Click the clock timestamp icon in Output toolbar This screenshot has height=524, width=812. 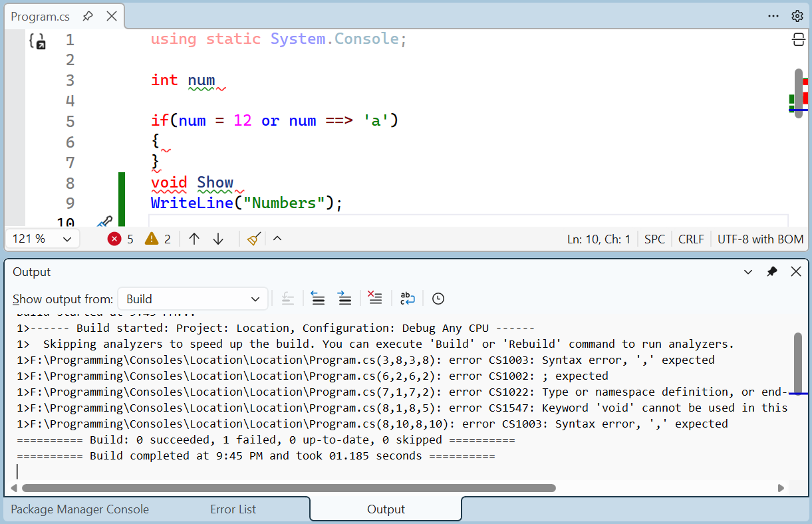coord(438,299)
